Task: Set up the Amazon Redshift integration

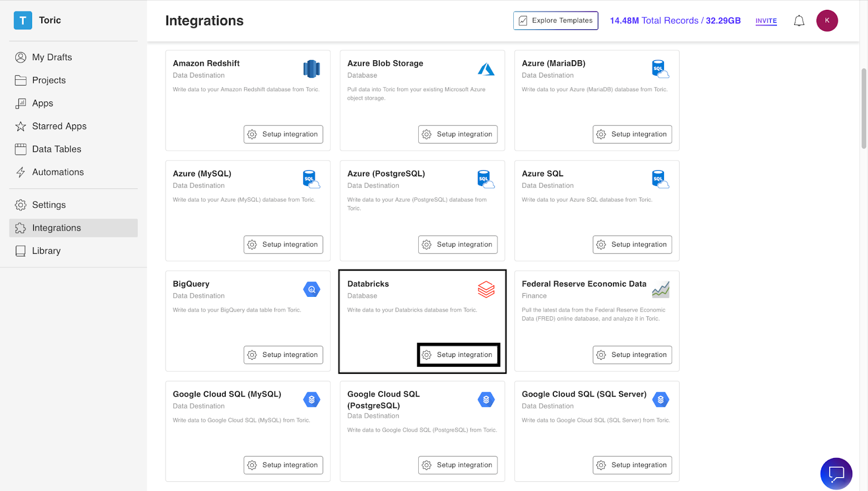Action: point(283,134)
